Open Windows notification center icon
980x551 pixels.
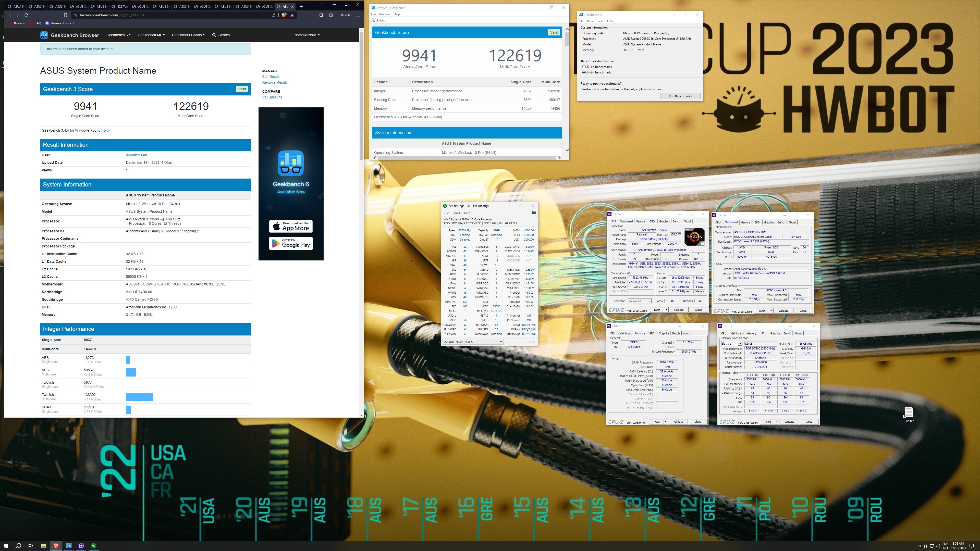point(972,546)
